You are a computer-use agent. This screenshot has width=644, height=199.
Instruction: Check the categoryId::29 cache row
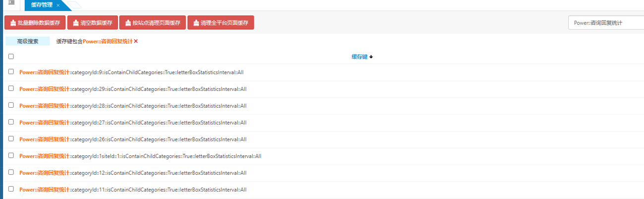click(11, 88)
